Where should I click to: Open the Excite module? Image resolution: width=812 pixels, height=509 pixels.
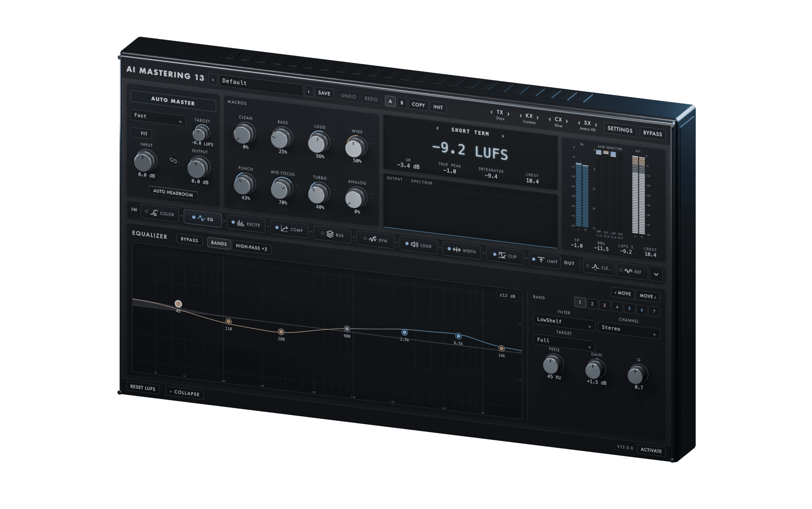point(246,224)
